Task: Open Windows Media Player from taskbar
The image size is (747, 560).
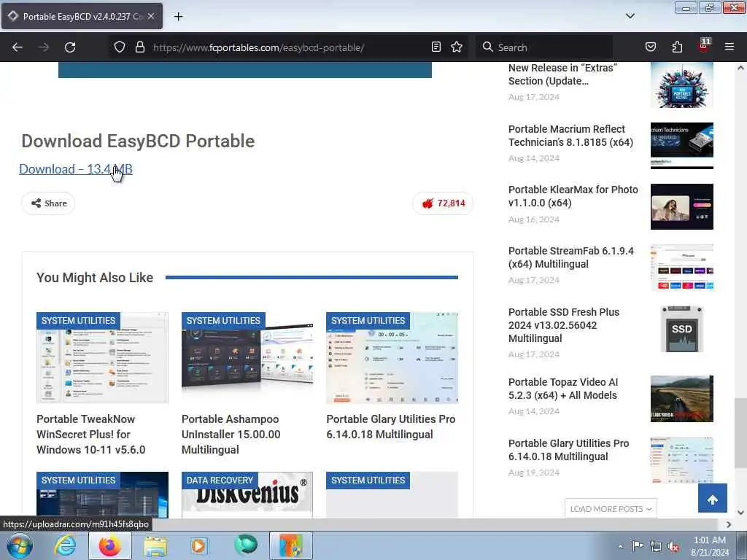Action: click(199, 545)
